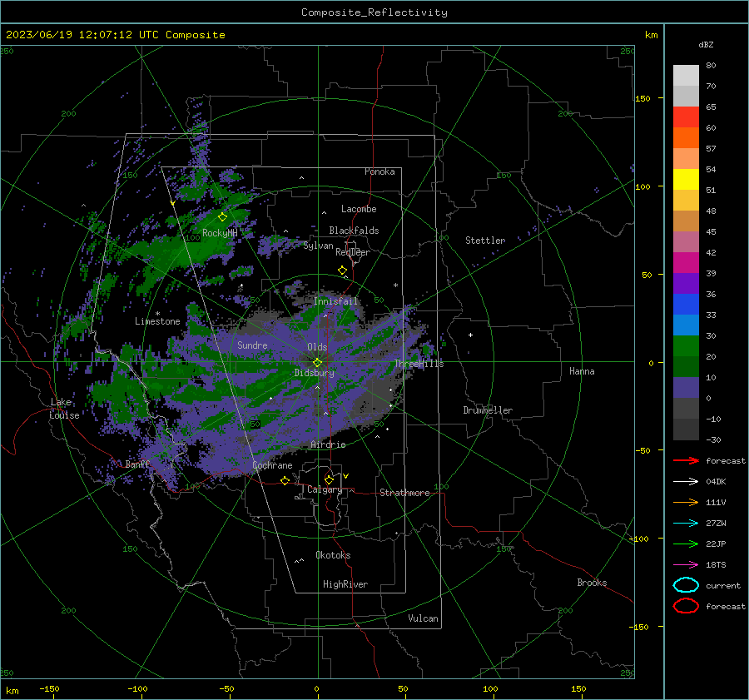Click the HighRiver city label
Screen dimensions: 749x700
coord(345,584)
